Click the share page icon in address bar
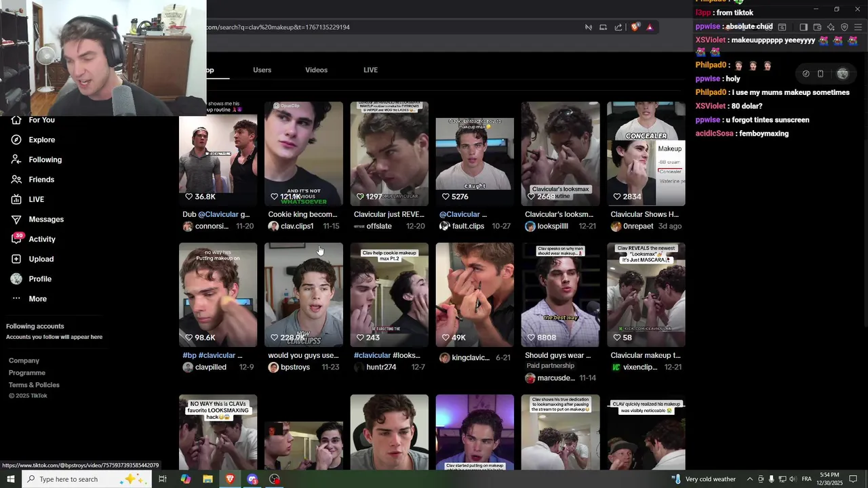This screenshot has height=488, width=868. 618,27
